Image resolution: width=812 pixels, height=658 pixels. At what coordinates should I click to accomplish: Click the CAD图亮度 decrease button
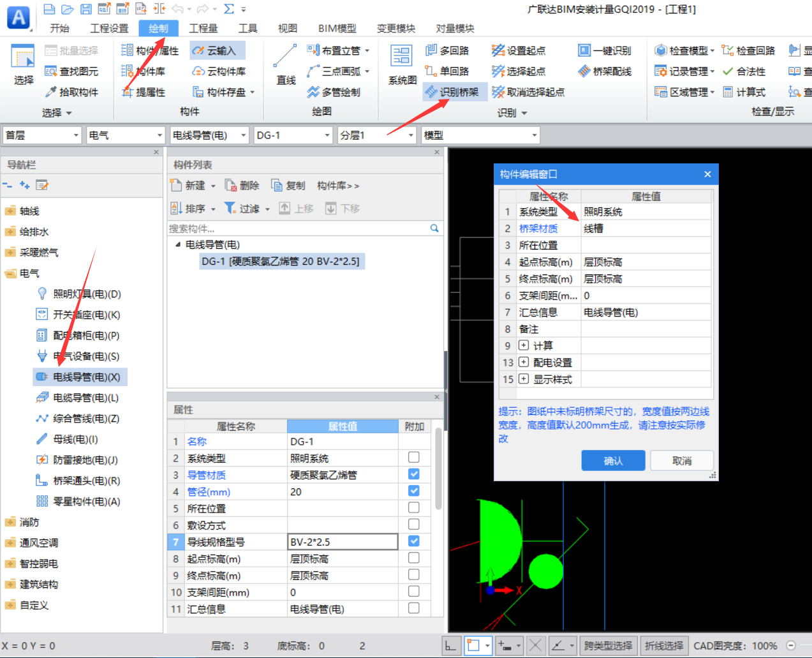coord(791,646)
